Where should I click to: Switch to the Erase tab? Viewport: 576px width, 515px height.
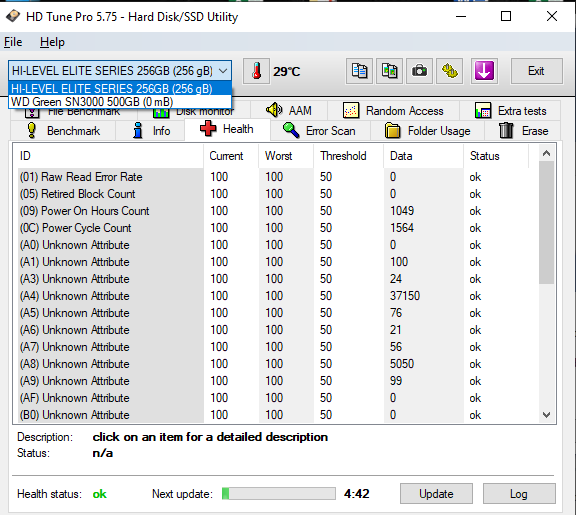[x=523, y=131]
